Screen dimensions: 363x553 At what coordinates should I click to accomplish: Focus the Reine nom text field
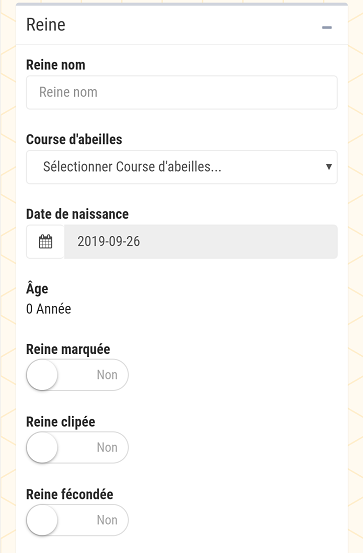click(182, 92)
